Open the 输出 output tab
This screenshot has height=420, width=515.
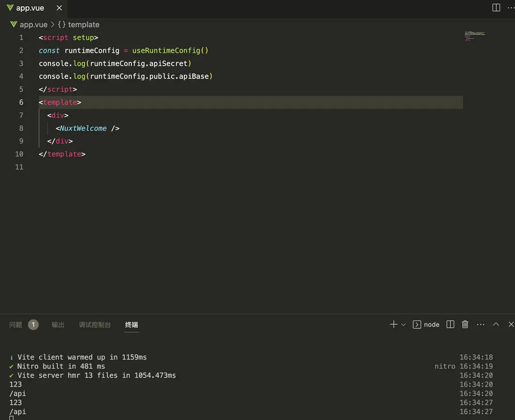58,325
